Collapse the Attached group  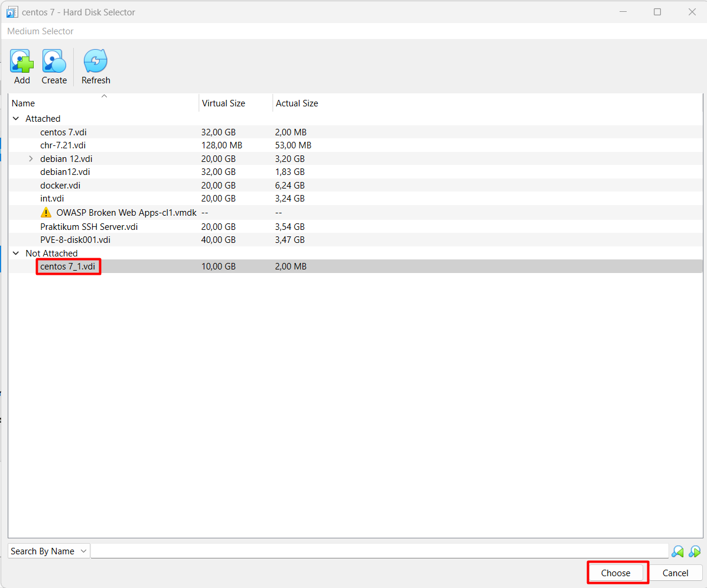16,119
